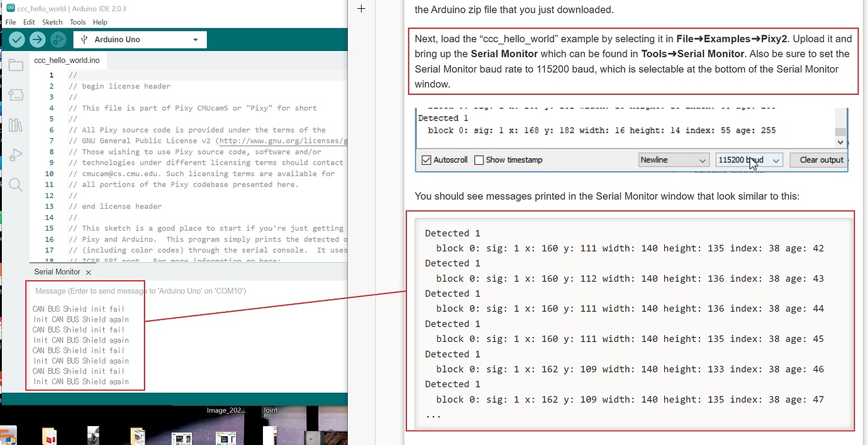Verify the sketch using the checkmark icon
Viewport: 868px width, 445px height.
tap(16, 39)
